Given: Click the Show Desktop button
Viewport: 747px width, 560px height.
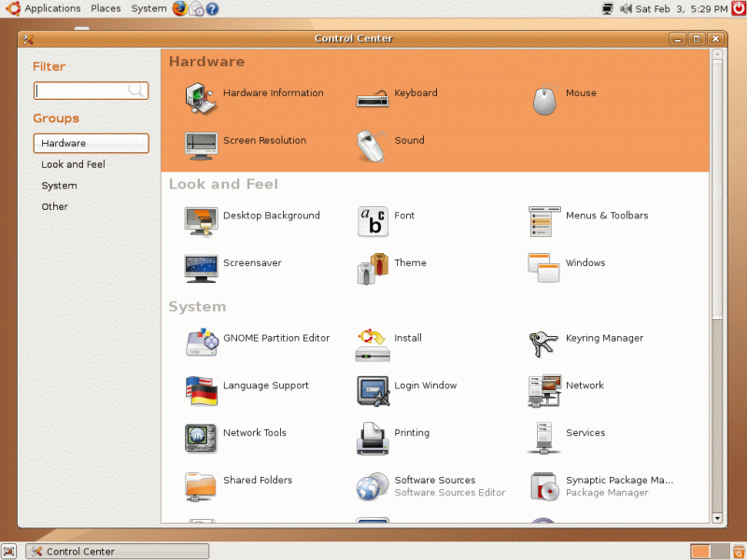Looking at the screenshot, I should tap(9, 552).
